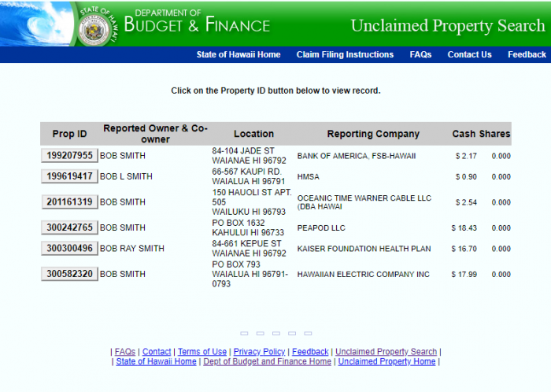Click the PO BOX 1632 KAHULUI address
The height and width of the screenshot is (392, 551).
[x=248, y=227]
